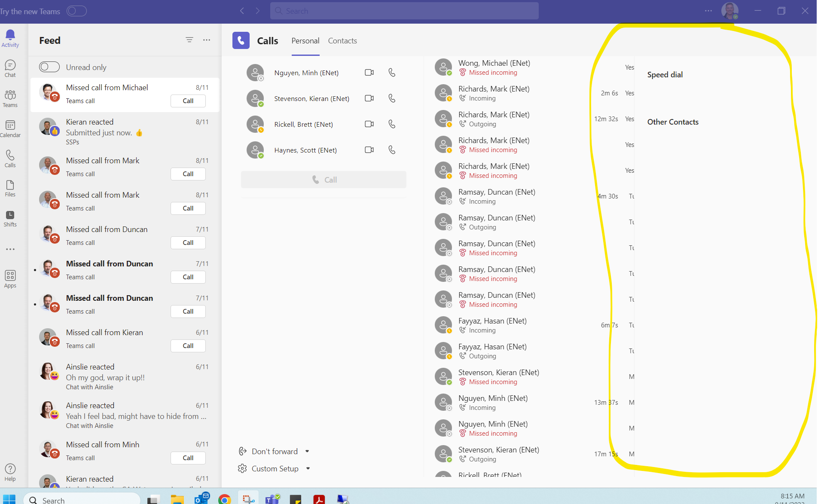Click in the Teams Search box
The height and width of the screenshot is (504, 818).
point(404,11)
